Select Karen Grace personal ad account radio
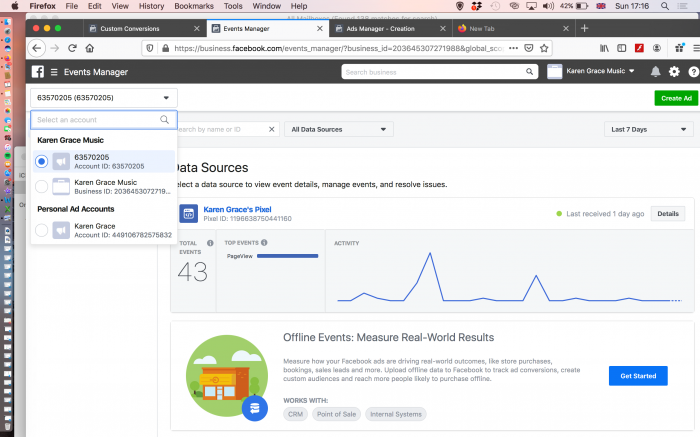The image size is (700, 437). 42,230
